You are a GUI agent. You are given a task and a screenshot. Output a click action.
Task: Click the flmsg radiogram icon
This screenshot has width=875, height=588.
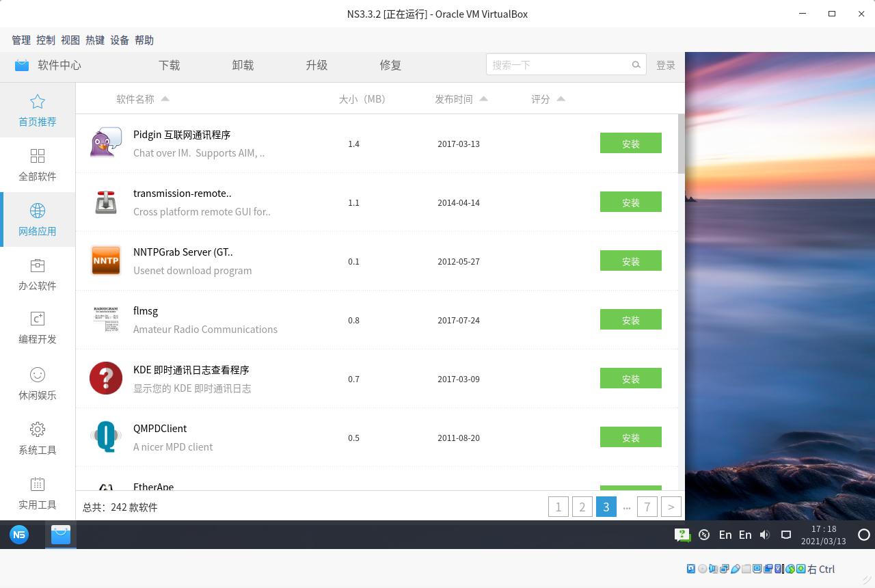click(106, 319)
